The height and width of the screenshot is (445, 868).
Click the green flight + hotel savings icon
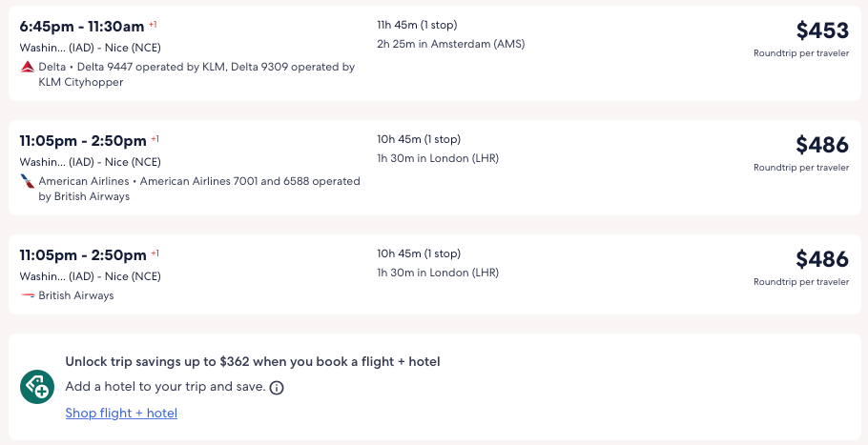[x=37, y=387]
